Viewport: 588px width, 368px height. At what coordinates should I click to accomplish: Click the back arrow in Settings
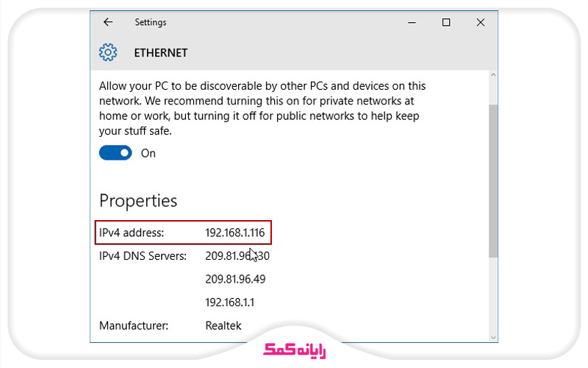(x=108, y=23)
